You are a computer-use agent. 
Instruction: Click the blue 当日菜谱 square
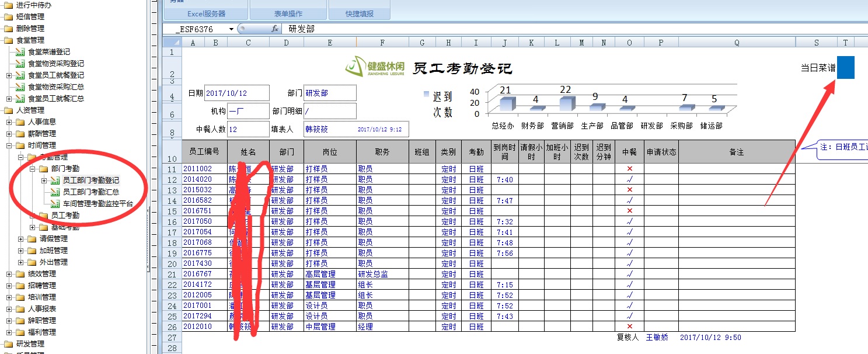(x=845, y=68)
